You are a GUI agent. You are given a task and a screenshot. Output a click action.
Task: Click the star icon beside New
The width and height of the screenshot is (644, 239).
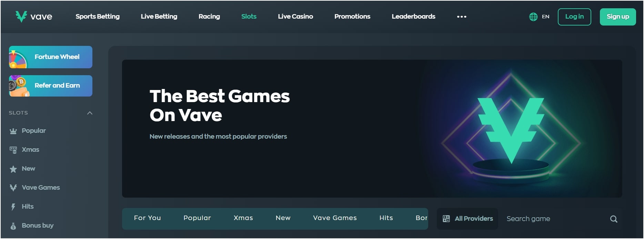(x=13, y=169)
